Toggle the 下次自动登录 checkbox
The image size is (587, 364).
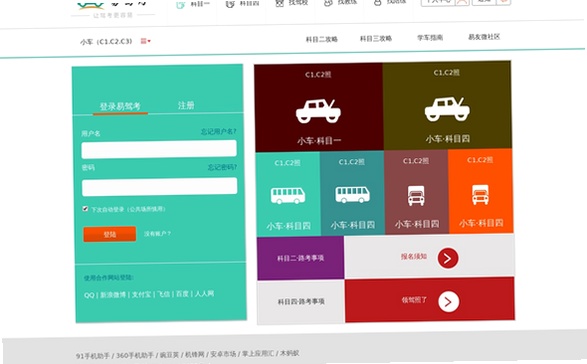(x=85, y=209)
